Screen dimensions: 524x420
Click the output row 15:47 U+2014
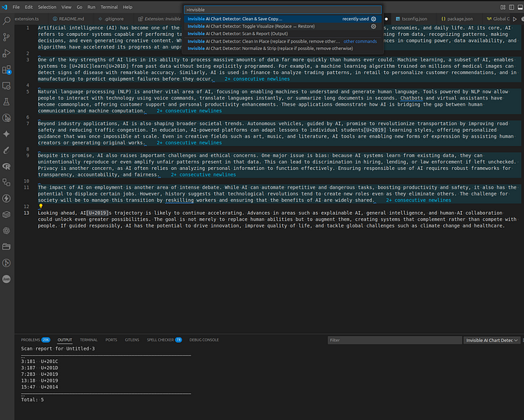[x=40, y=387]
